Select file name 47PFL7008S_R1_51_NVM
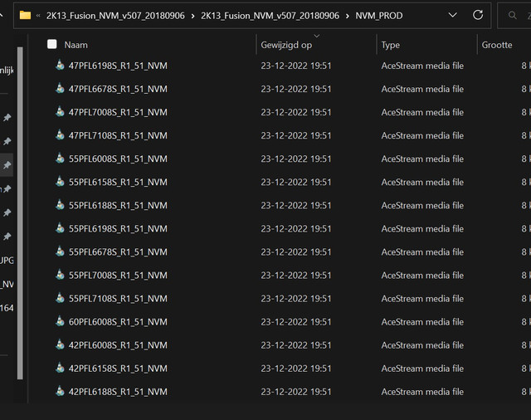Viewport: 531px width, 420px height. pyautogui.click(x=118, y=112)
